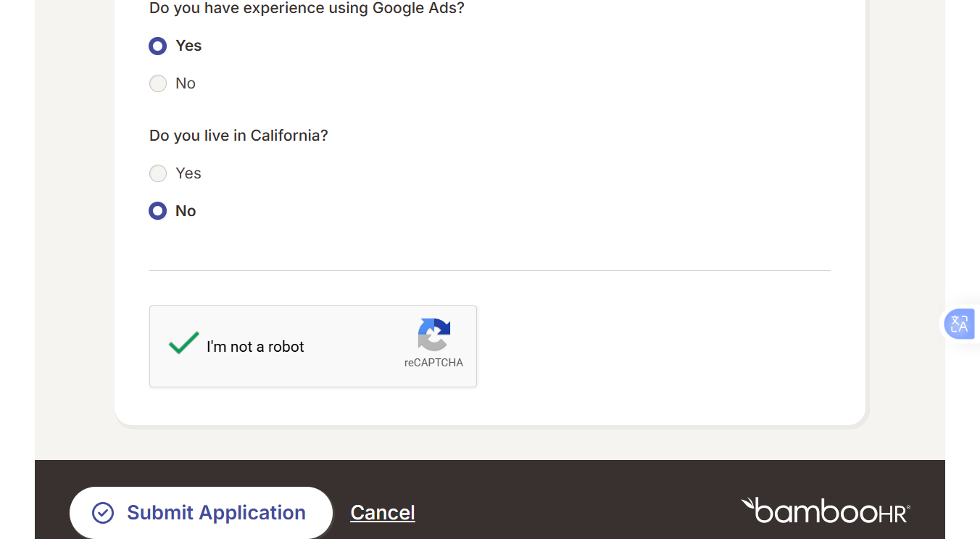Select Yes radio for living in California

[x=158, y=173]
